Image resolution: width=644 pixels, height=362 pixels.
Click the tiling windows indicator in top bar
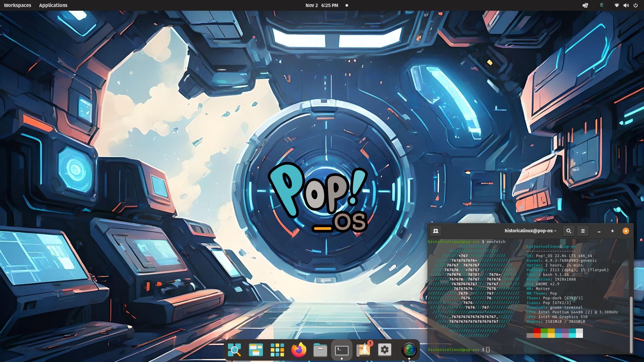[585, 5]
